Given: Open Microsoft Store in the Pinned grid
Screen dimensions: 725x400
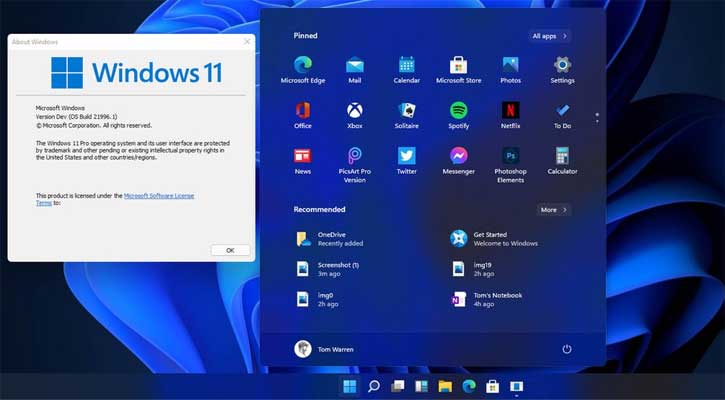Looking at the screenshot, I should 458,70.
